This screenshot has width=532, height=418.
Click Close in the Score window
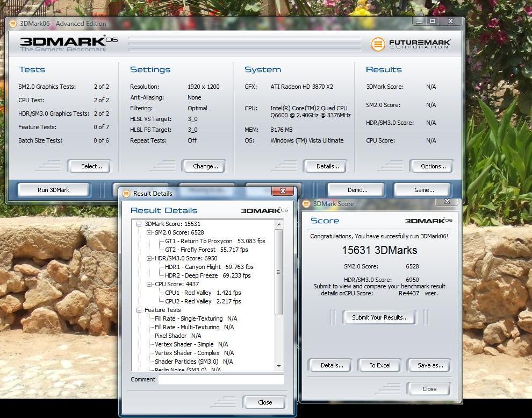tap(429, 389)
